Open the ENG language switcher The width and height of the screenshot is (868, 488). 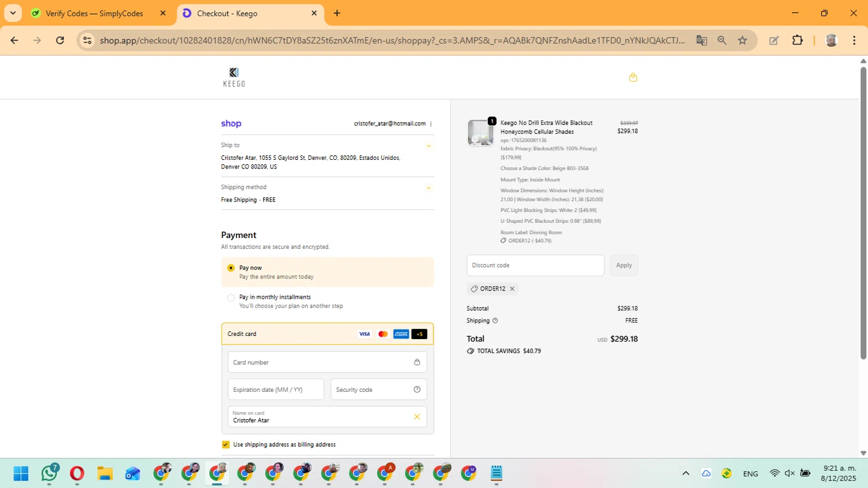(x=751, y=474)
